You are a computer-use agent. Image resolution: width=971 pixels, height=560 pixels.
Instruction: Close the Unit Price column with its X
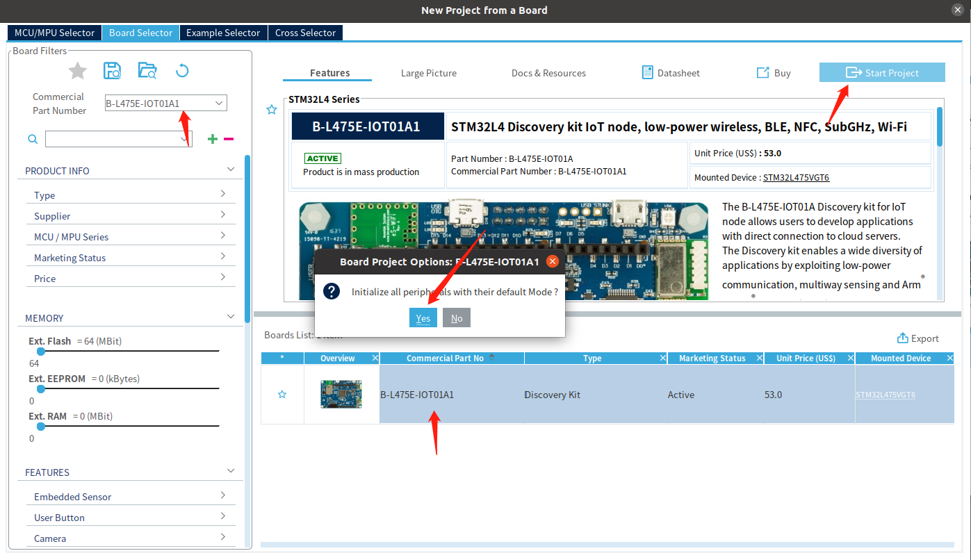pyautogui.click(x=850, y=358)
